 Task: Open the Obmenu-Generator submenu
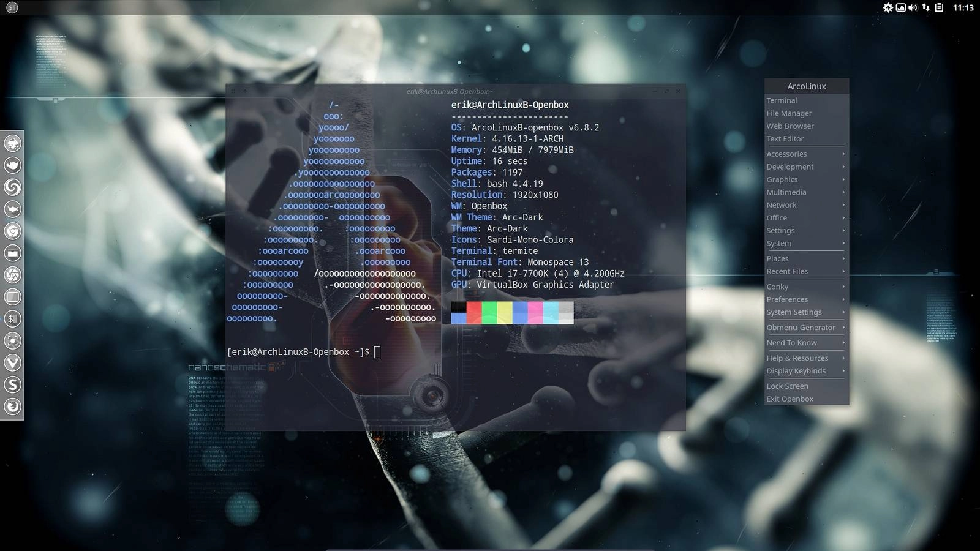[x=807, y=328]
